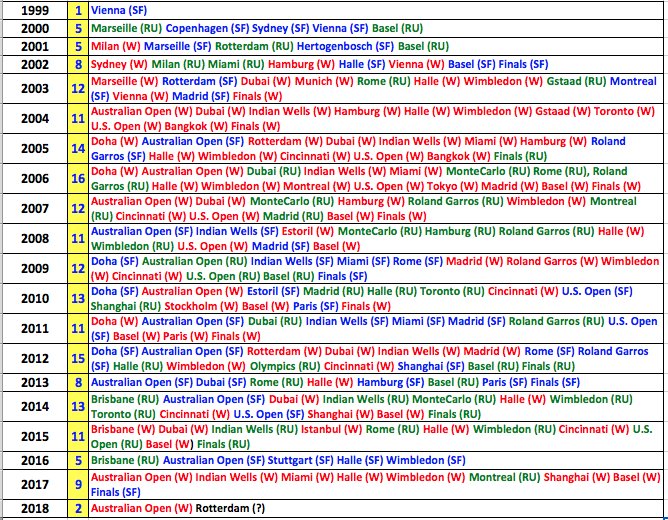
Task: Click 'Bangkok (W)' in the 2004 row
Action: pyautogui.click(x=196, y=126)
